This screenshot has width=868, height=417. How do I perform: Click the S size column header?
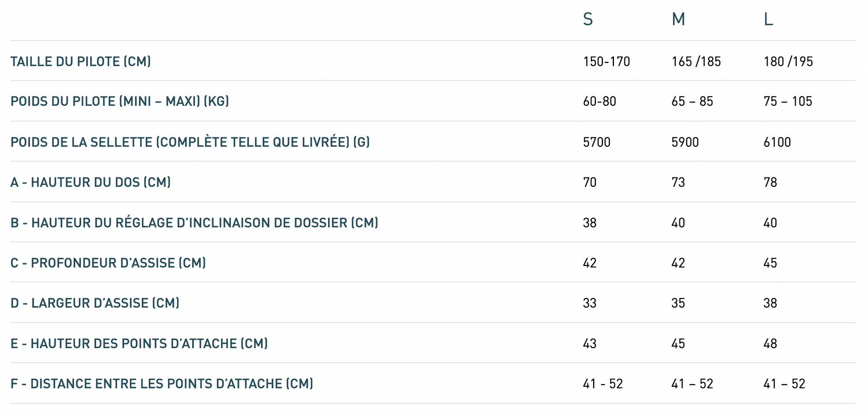(x=588, y=20)
